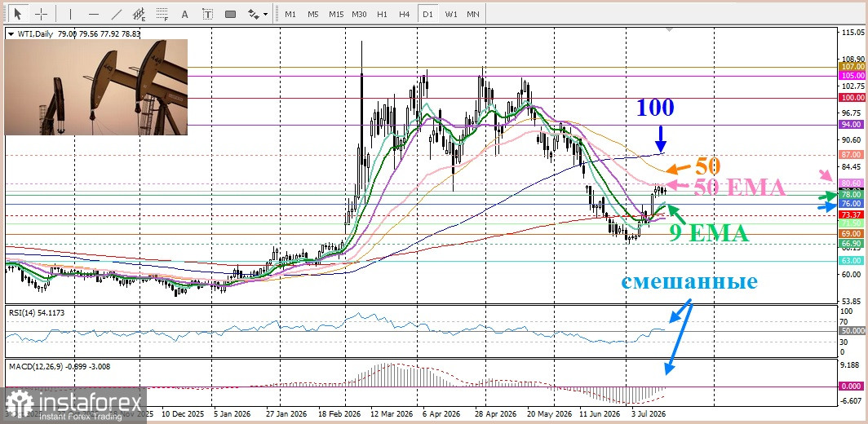Select the MN monthly timeframe
The height and width of the screenshot is (424, 868).
pyautogui.click(x=473, y=13)
